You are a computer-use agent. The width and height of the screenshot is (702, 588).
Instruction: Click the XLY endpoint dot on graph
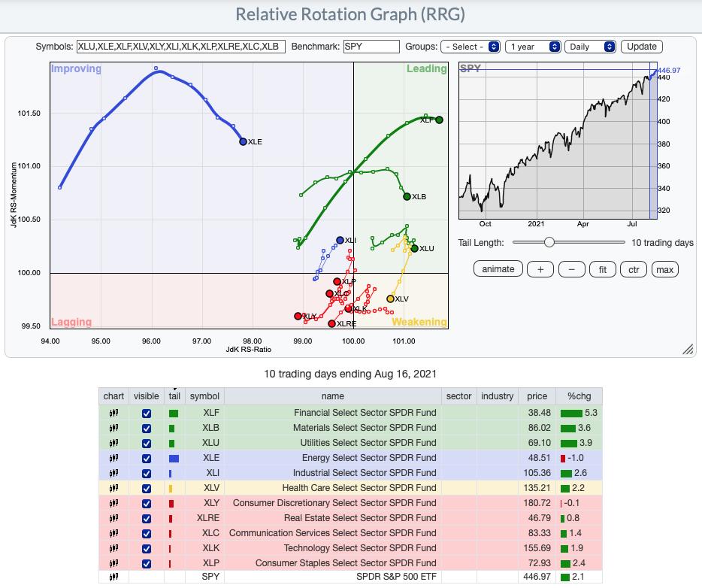[298, 316]
